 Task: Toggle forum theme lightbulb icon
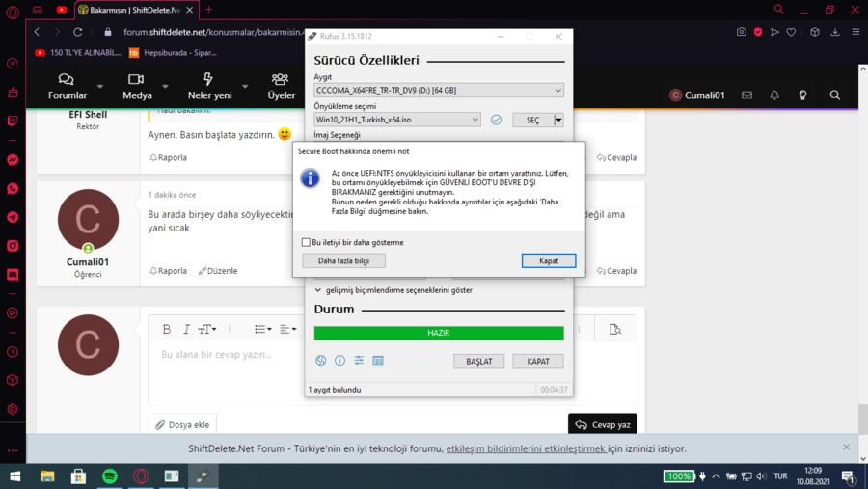[802, 95]
